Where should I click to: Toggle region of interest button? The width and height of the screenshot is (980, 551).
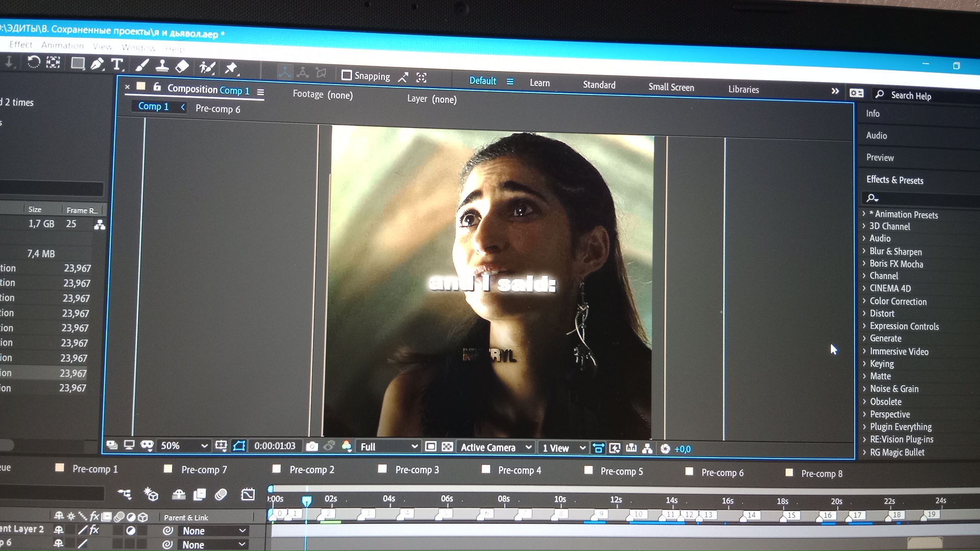pos(430,446)
